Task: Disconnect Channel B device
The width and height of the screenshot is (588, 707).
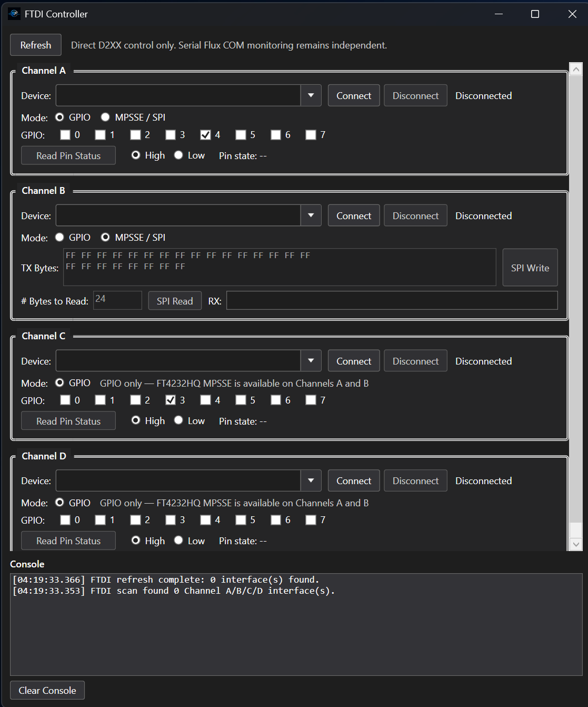Action: (415, 215)
